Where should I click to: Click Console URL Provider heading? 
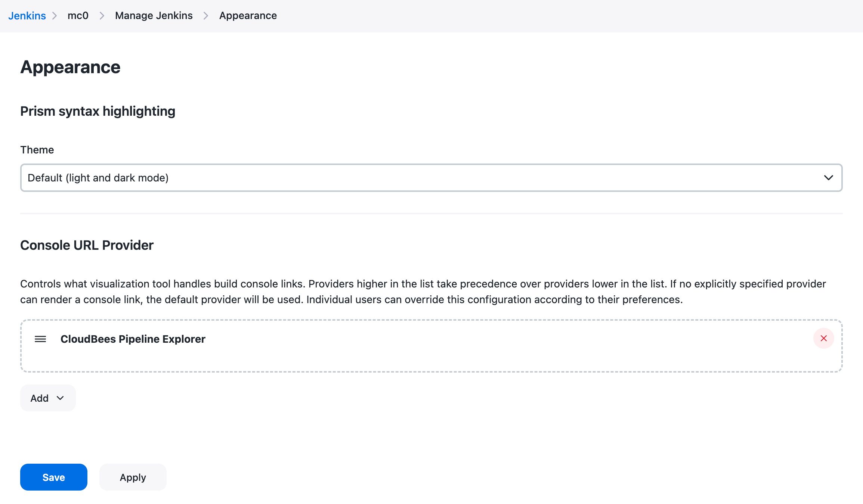(x=87, y=245)
